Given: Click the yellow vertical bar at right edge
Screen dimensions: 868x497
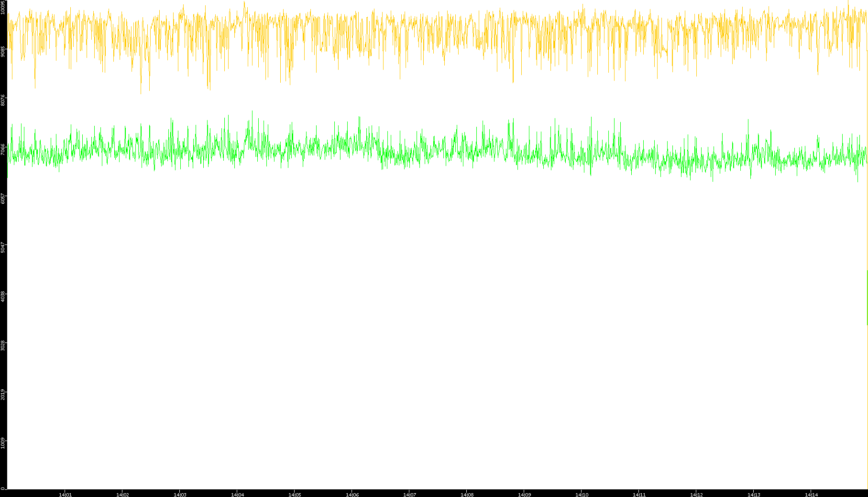Looking at the screenshot, I should click(867, 297).
